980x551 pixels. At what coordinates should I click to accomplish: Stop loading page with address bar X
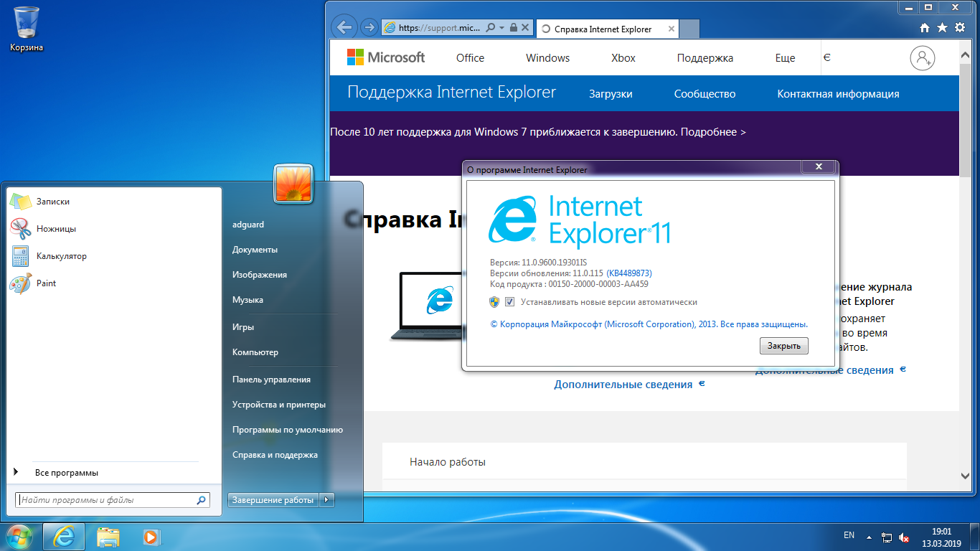(x=525, y=28)
